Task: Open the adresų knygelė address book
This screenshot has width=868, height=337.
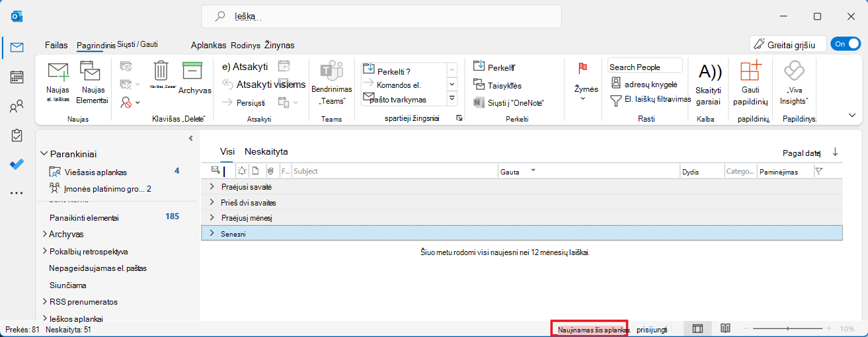Action: (x=644, y=83)
